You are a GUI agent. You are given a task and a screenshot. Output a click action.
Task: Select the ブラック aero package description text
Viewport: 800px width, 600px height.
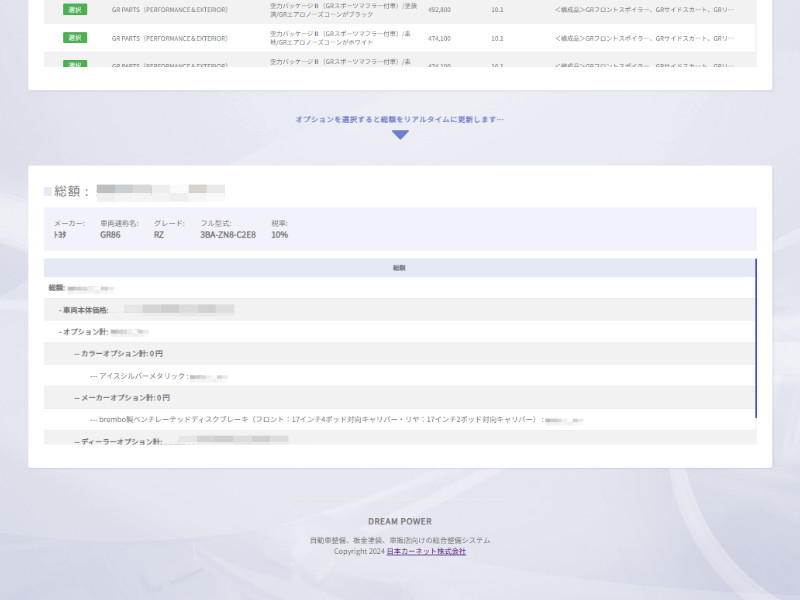point(343,10)
